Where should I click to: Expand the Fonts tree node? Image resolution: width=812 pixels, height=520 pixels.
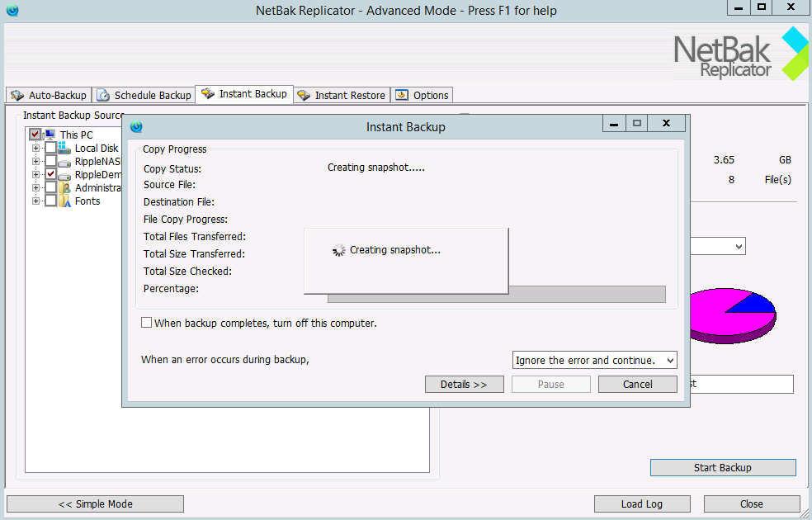pos(35,201)
